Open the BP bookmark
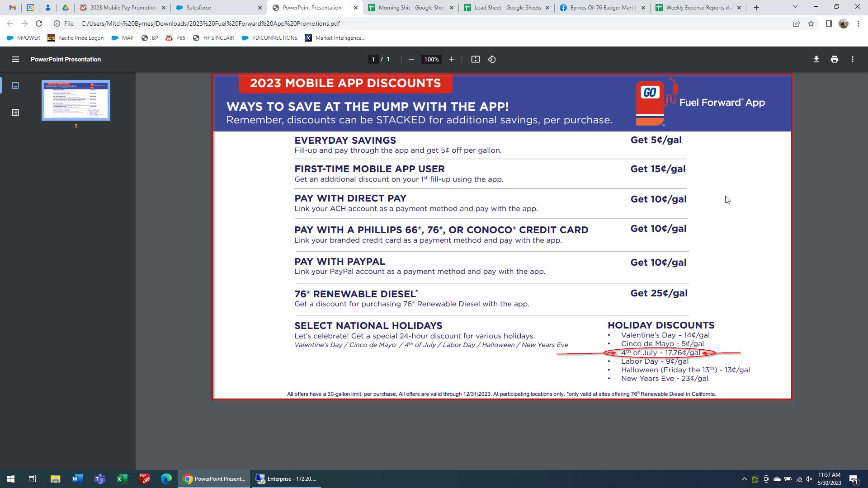868x488 pixels. click(x=150, y=38)
